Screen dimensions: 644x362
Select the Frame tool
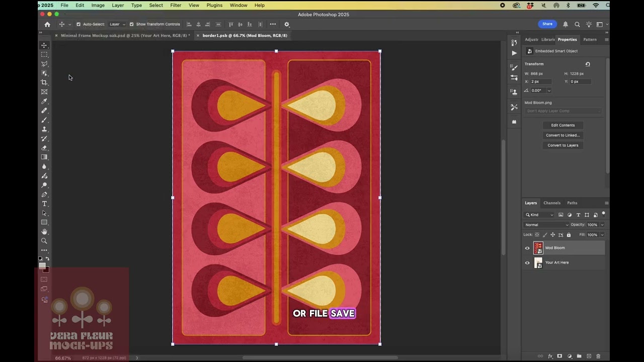44,92
